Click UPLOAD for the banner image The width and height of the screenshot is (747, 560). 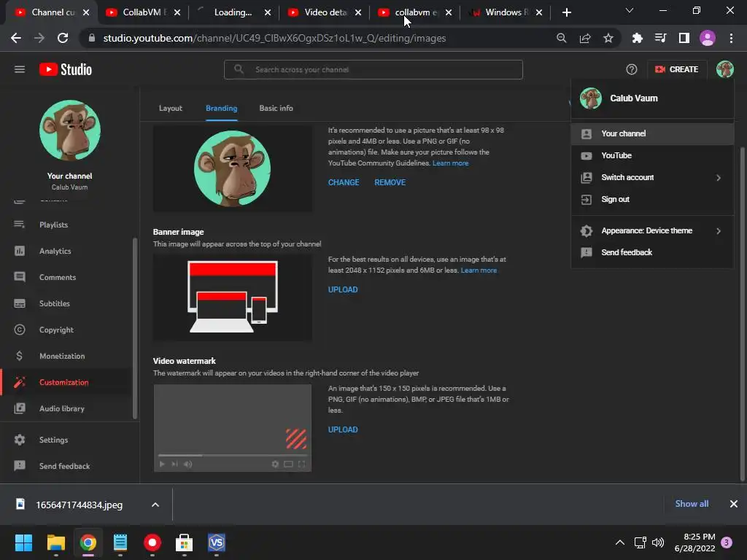(x=343, y=289)
